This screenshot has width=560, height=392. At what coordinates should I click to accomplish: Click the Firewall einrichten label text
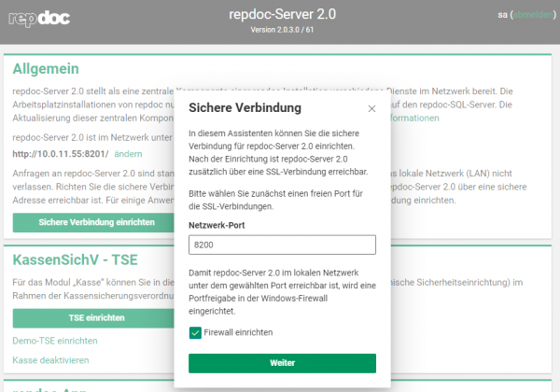238,332
